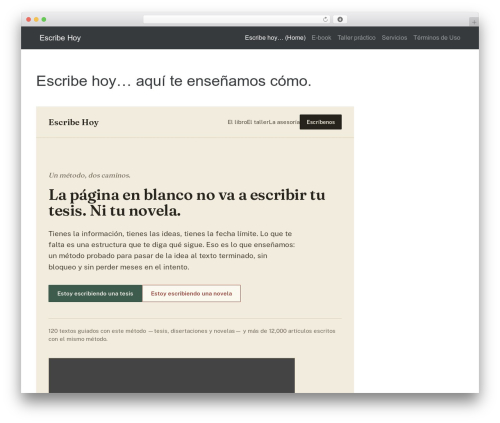Click the heading Escribe hoy… aquí te enseñamos cómo.
Image resolution: width=500 pixels, height=423 pixels.
[174, 81]
